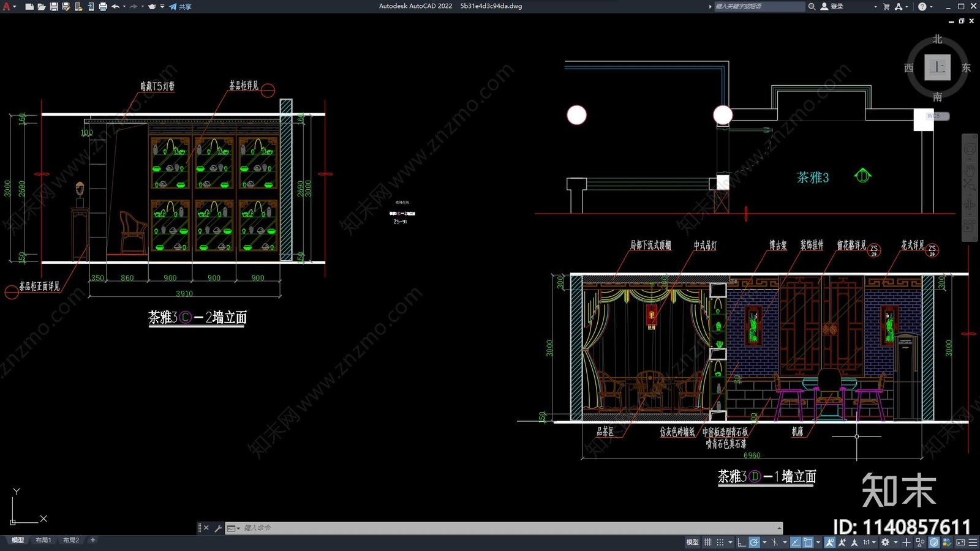Click the command line wrench customize icon
This screenshot has width=980, height=551.
coord(218,528)
